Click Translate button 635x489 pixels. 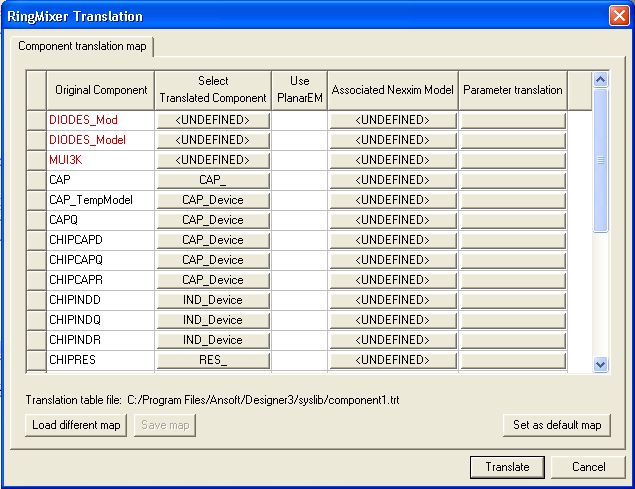(x=507, y=467)
